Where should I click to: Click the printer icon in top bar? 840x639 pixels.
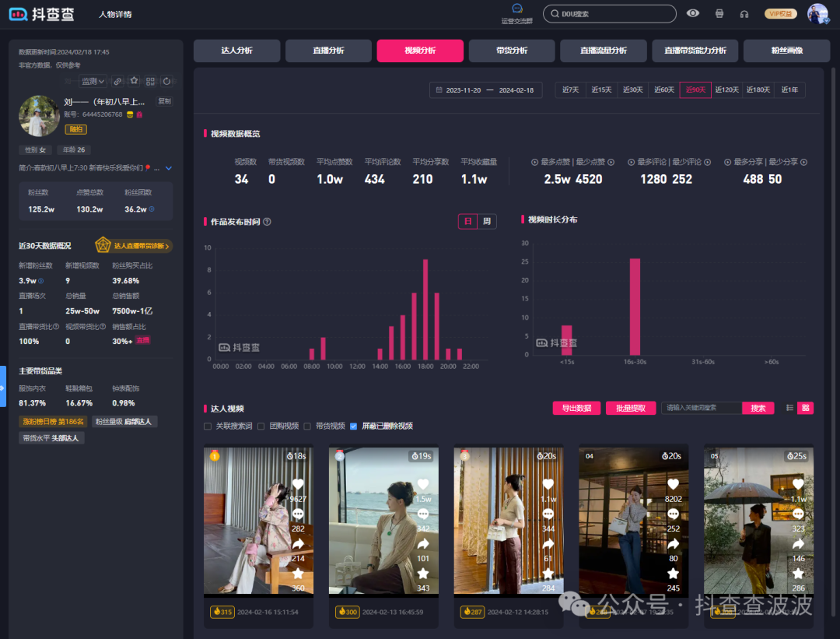tap(719, 14)
